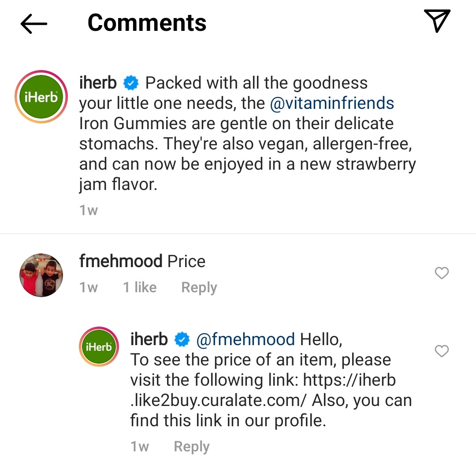View who liked via "1 like"
Screen dimensions: 476x469
140,288
